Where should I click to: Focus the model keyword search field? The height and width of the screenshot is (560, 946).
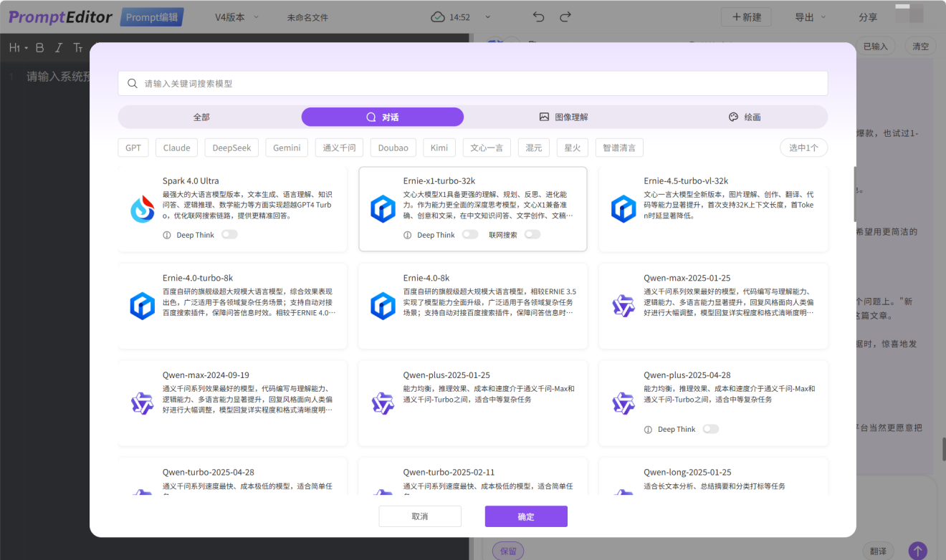coord(473,83)
